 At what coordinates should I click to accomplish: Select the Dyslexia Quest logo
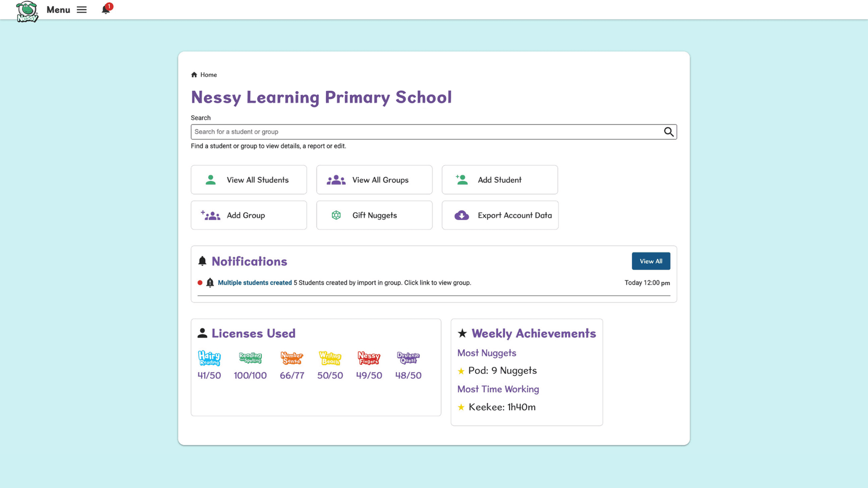click(408, 358)
